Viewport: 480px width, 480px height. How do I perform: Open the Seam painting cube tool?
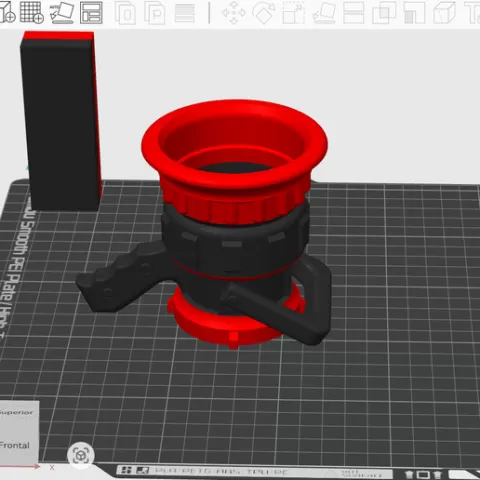(444, 13)
